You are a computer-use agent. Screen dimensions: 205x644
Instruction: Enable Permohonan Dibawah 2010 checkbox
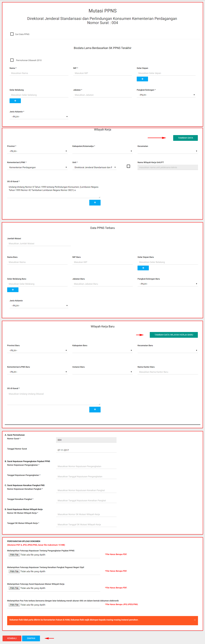pyautogui.click(x=12, y=60)
